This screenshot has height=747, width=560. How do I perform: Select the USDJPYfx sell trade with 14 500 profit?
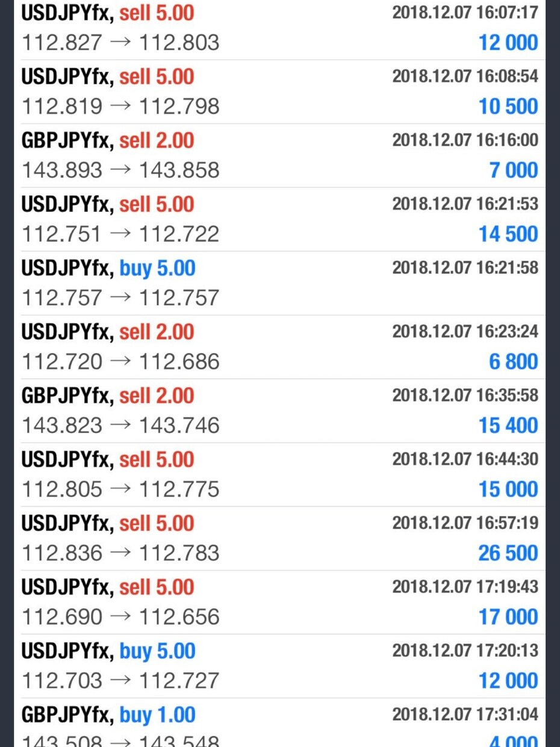tap(279, 219)
